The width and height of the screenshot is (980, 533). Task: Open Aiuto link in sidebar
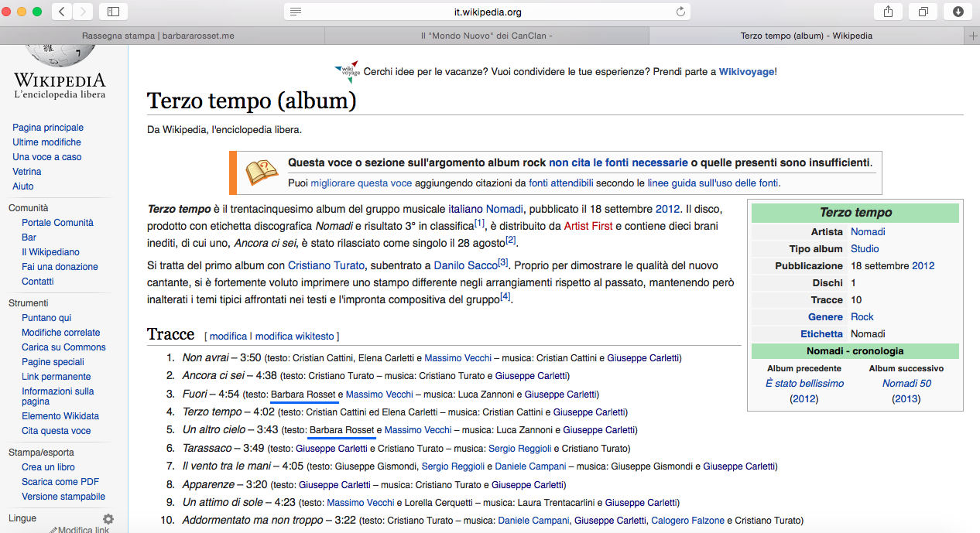23,186
